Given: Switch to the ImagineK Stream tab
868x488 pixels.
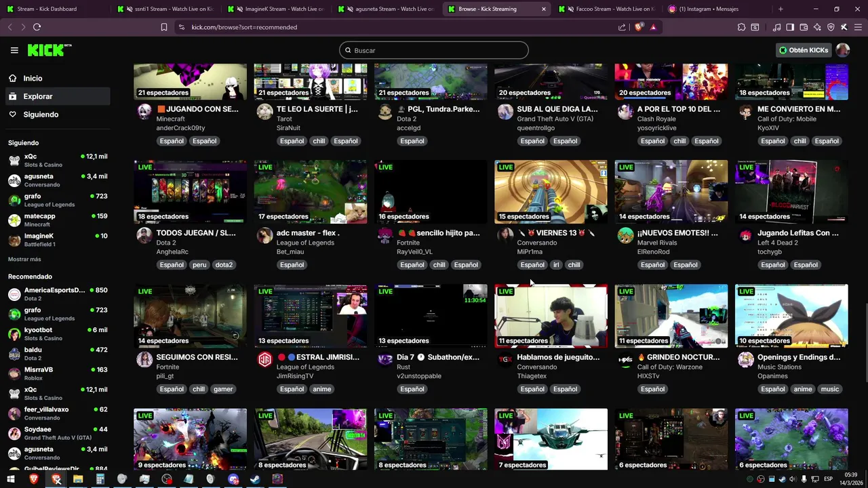Looking at the screenshot, I should [x=277, y=9].
